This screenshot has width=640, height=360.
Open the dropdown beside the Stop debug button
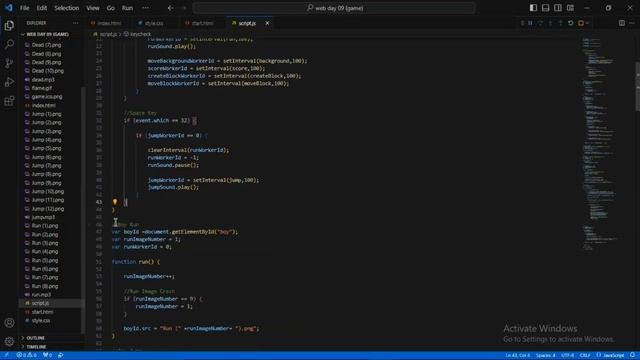coord(587,23)
